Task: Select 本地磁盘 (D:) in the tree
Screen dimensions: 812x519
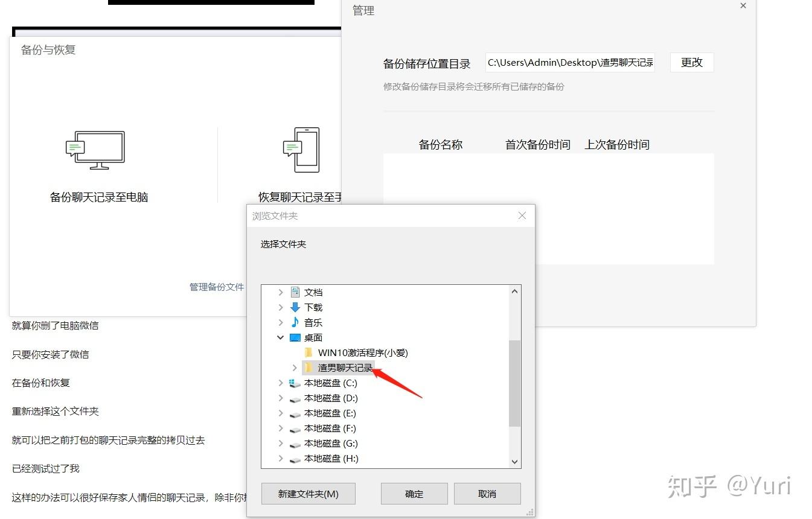Action: 331,398
